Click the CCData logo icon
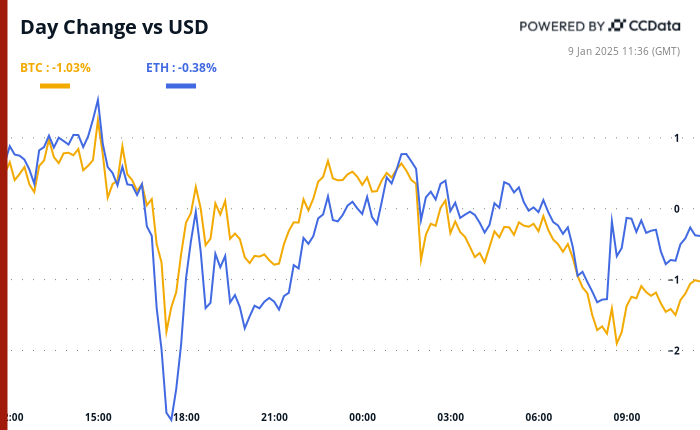Viewport: 700px width, 430px height. click(x=617, y=25)
